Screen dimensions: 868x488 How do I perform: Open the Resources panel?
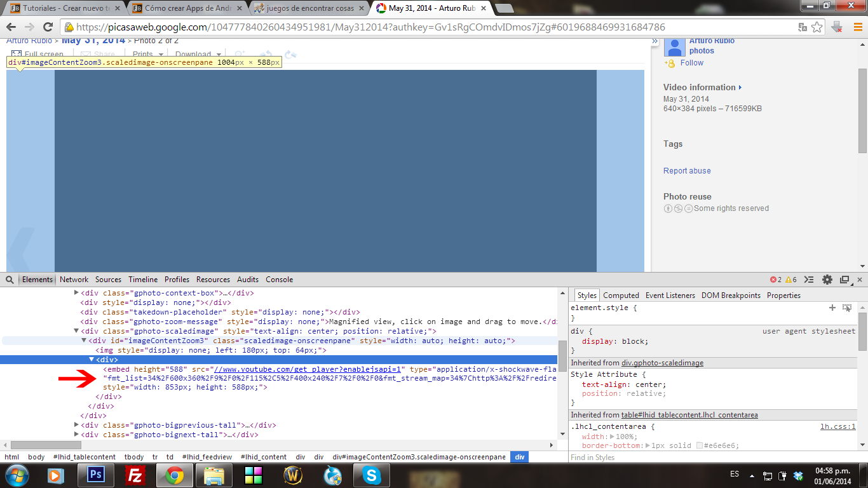[x=213, y=280]
